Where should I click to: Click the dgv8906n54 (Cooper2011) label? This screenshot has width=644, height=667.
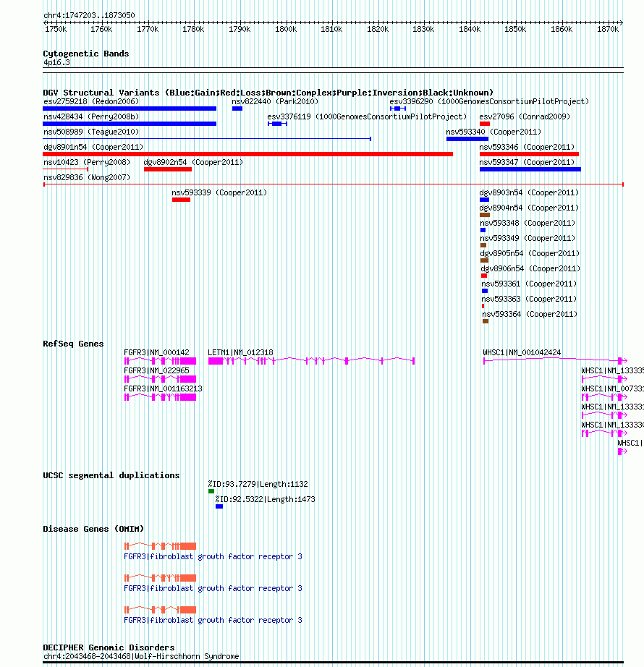point(530,269)
